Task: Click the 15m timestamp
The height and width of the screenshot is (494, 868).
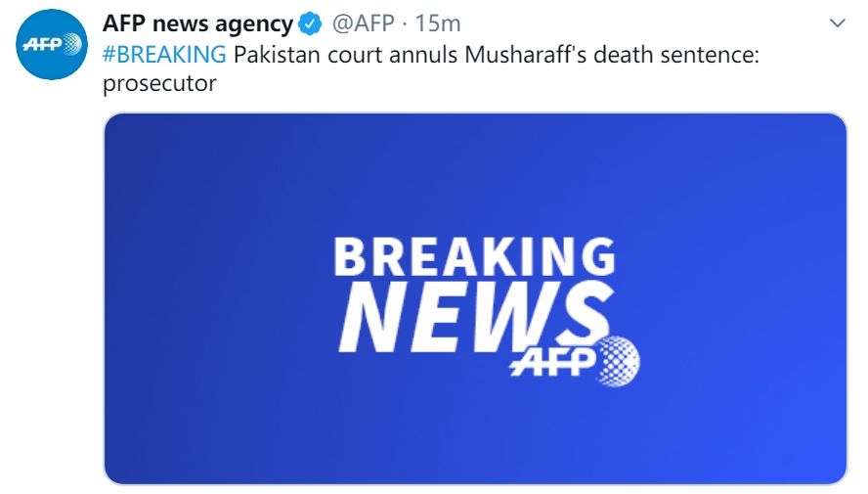Action: pos(437,23)
